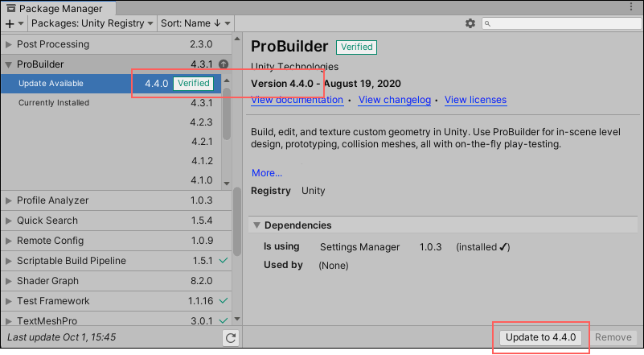Viewport: 644px width, 355px height.
Task: Click the add package plus icon
Action: [x=10, y=24]
